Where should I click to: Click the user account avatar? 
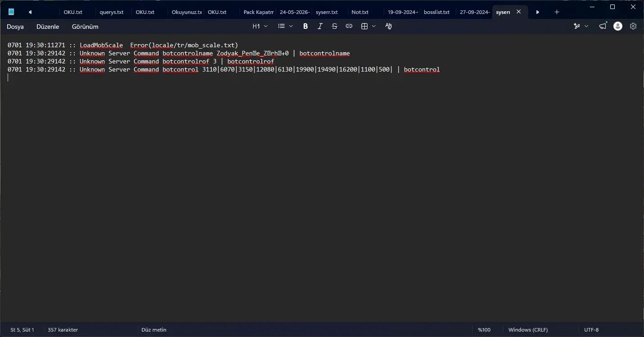coord(618,27)
